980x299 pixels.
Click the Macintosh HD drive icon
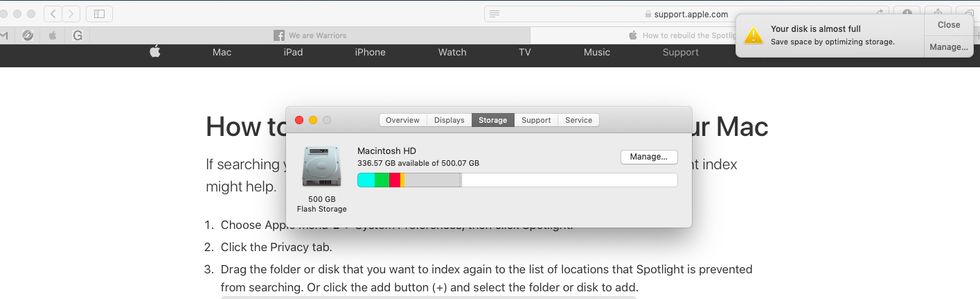tap(321, 167)
